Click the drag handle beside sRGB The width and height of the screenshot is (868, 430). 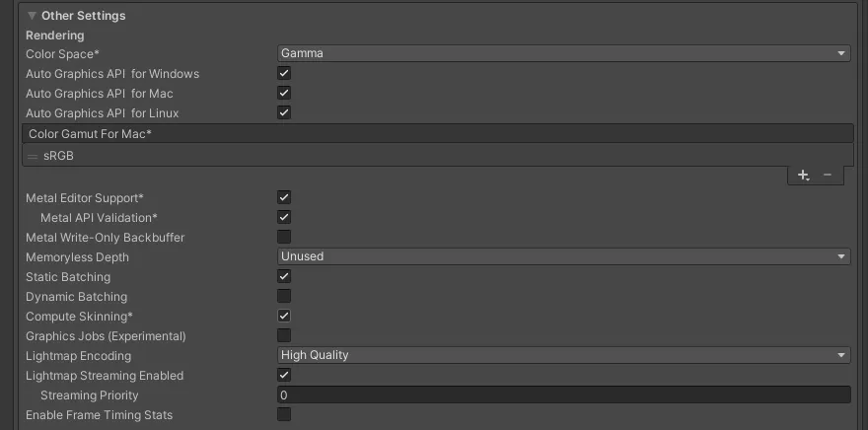point(33,156)
